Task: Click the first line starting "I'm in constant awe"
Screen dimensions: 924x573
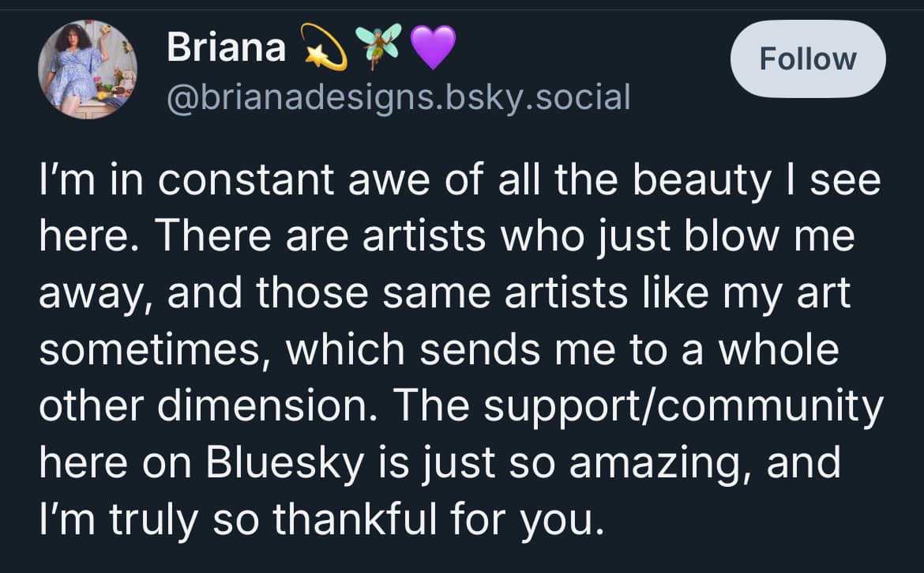Action: [x=458, y=182]
